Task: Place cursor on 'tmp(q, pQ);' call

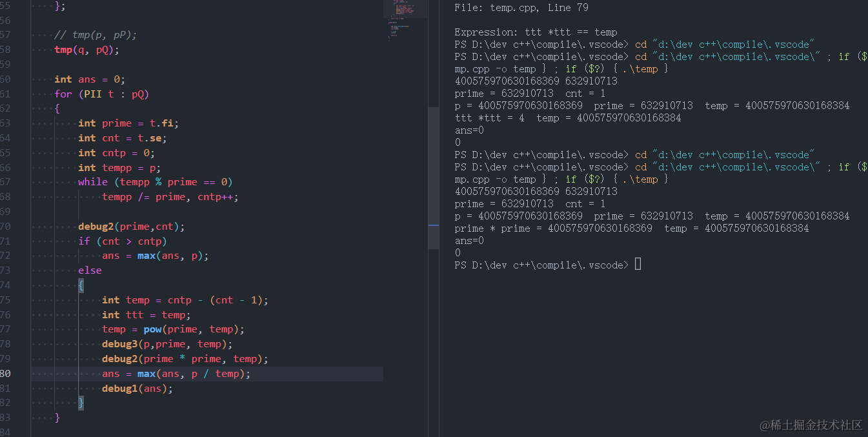Action: click(x=86, y=50)
